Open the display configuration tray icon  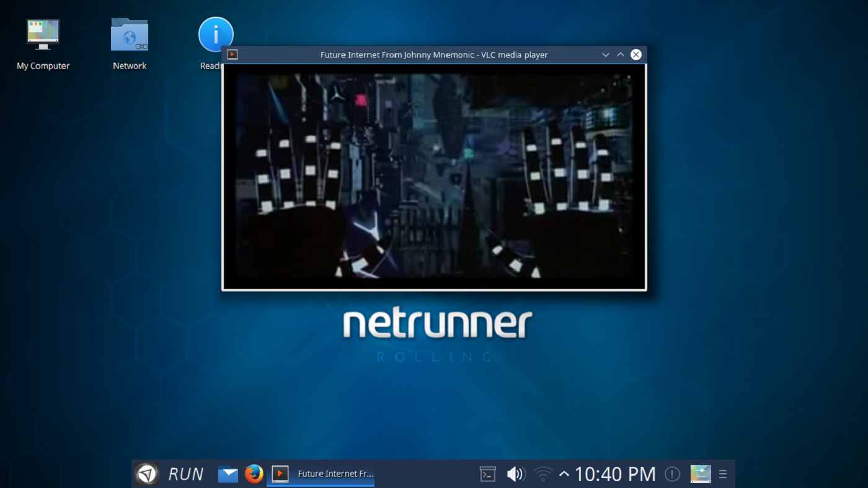[700, 473]
